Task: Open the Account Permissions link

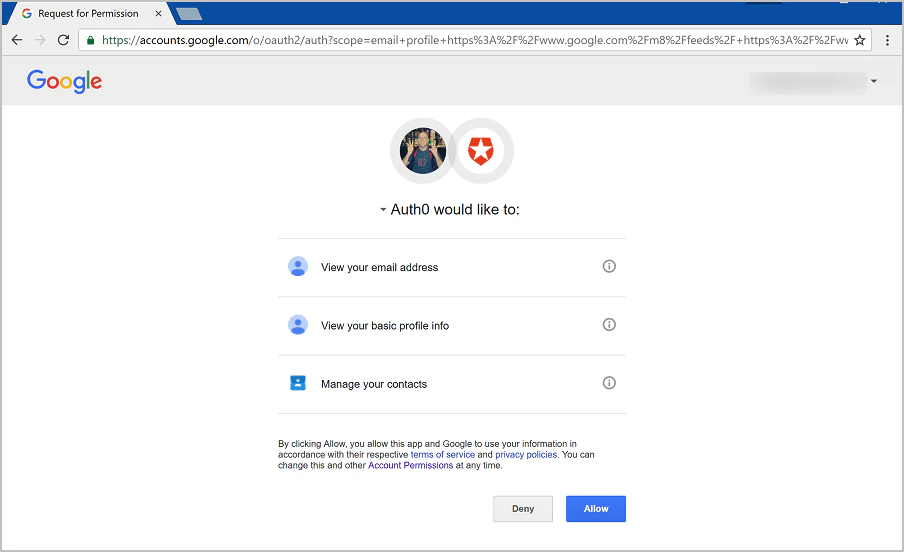Action: [x=410, y=465]
